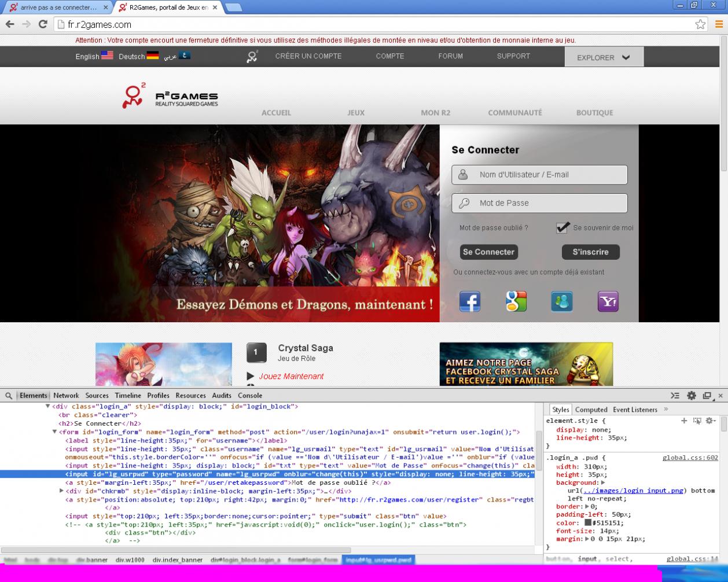This screenshot has width=728, height=582.
Task: Click the #515151 color swatch
Action: click(587, 522)
